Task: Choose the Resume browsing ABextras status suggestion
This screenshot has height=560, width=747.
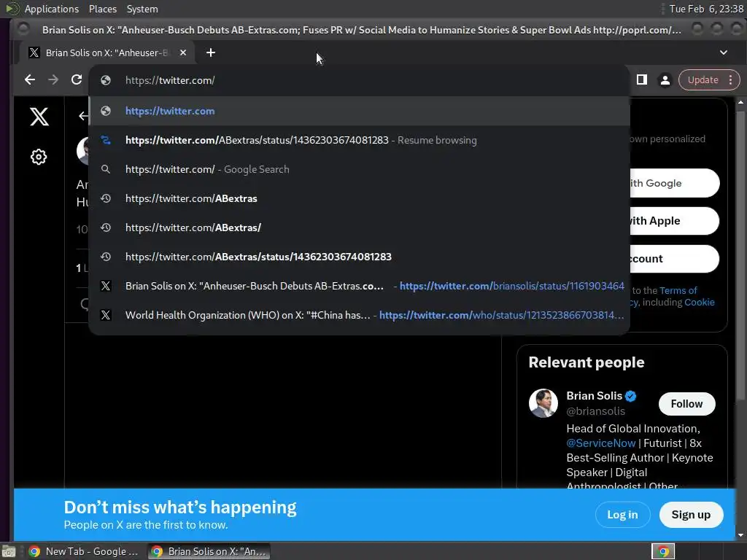Action: tap(360, 140)
